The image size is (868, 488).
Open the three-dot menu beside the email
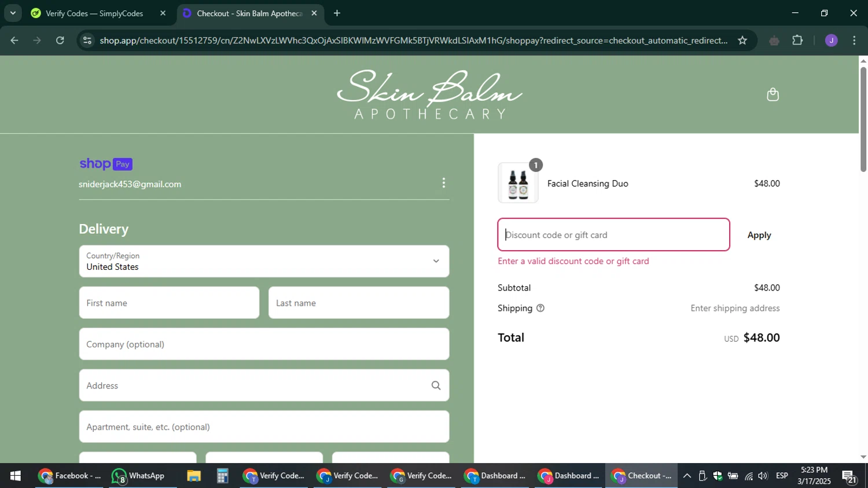point(444,183)
